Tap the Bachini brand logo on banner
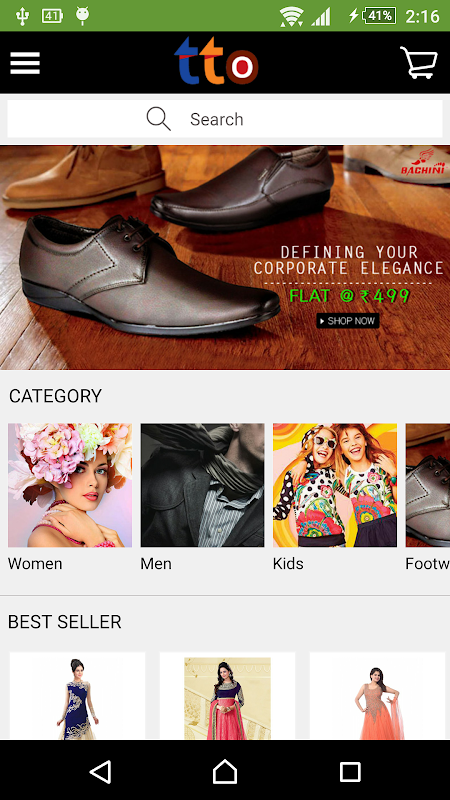450x800 pixels. pyautogui.click(x=422, y=162)
